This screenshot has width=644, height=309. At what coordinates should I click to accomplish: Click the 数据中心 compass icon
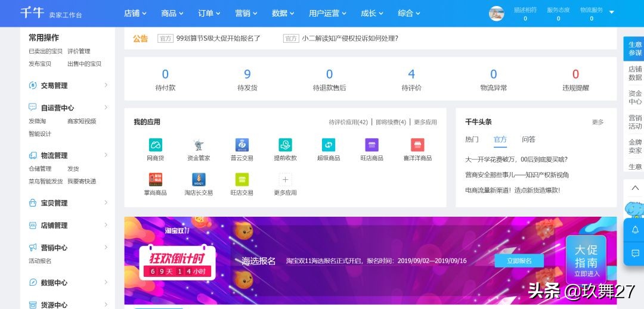pyautogui.click(x=32, y=283)
